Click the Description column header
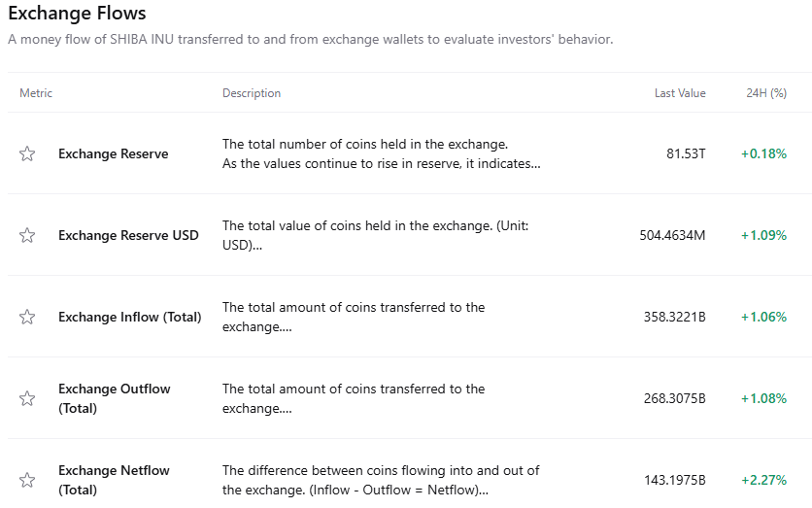Screen dimensions: 812x508 point(252,93)
